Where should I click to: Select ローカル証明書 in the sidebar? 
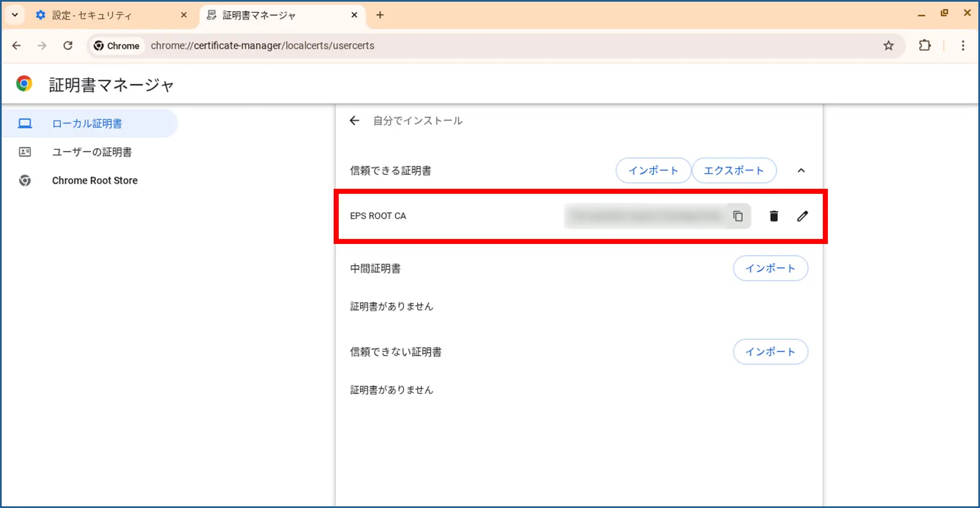87,124
